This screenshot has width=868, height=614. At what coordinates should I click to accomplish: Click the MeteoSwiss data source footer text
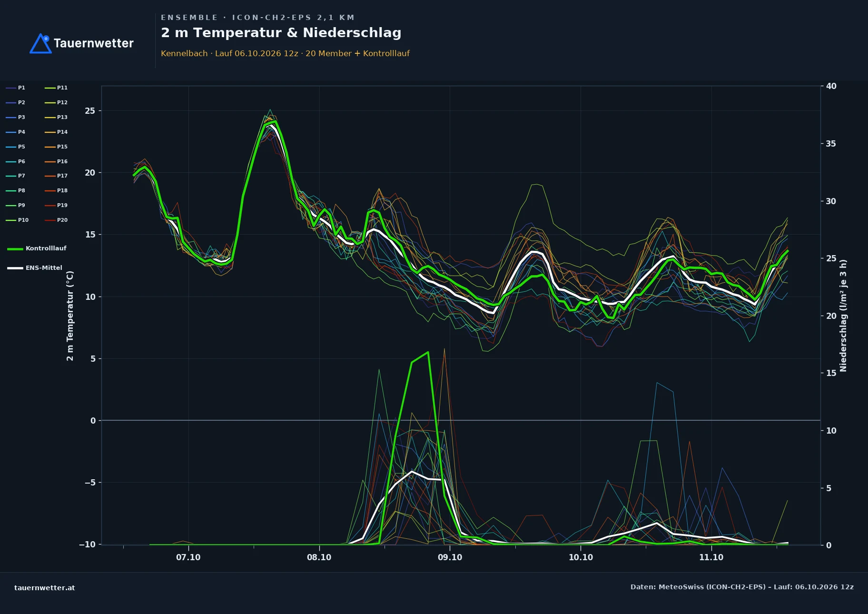742,587
